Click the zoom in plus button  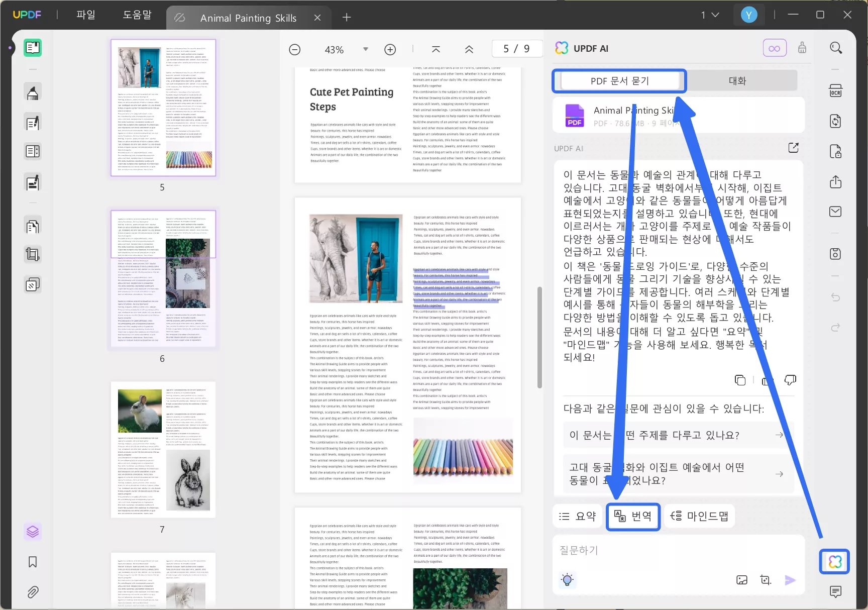[x=390, y=49]
